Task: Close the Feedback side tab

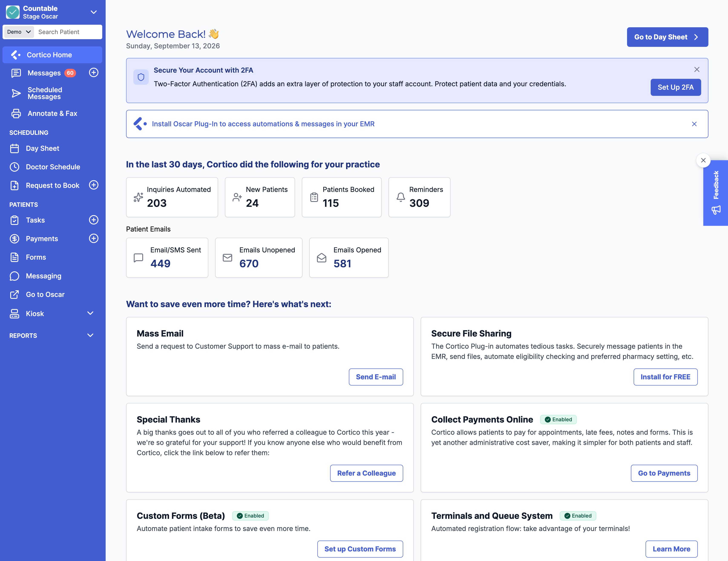Action: click(703, 160)
